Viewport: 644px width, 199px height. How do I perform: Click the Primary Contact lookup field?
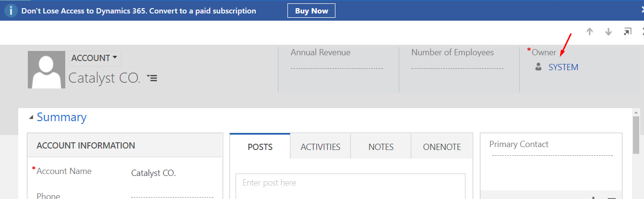pyautogui.click(x=552, y=155)
